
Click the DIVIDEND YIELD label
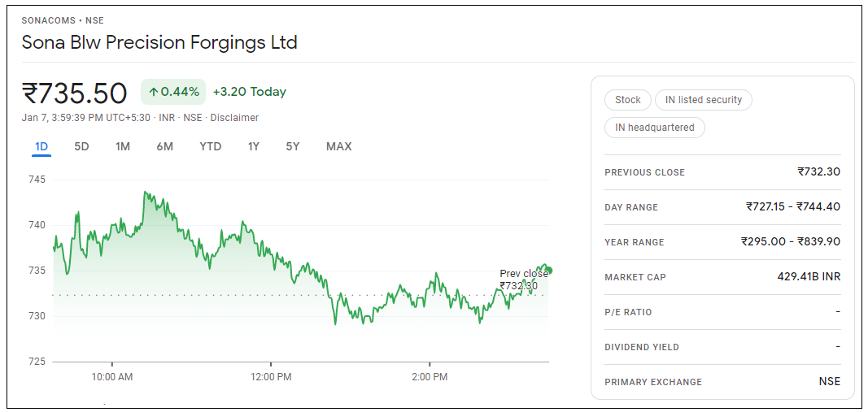tap(642, 347)
